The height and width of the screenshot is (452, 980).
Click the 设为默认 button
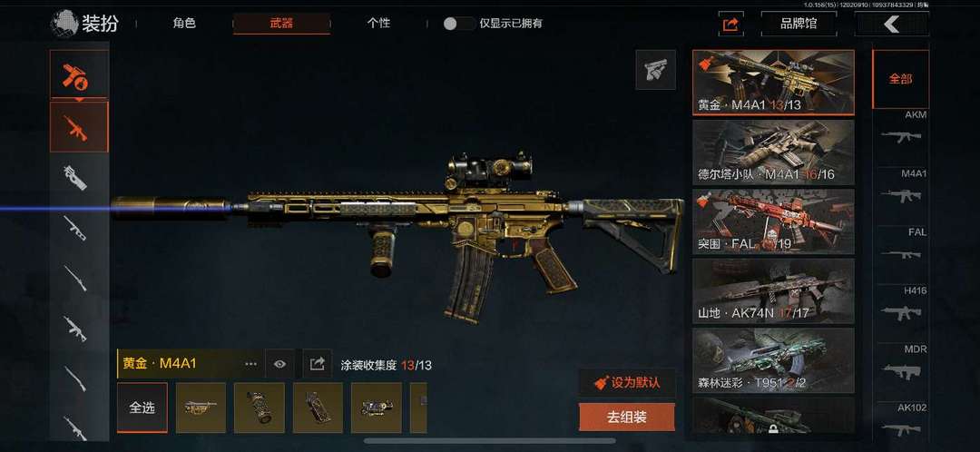[x=627, y=383]
